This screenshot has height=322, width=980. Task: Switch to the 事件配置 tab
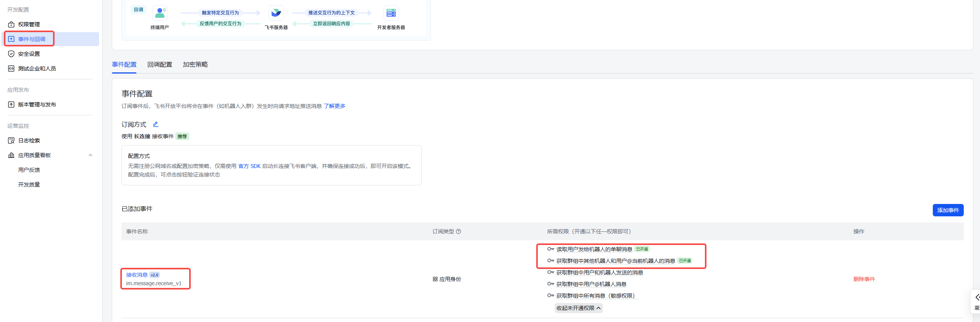pyautogui.click(x=124, y=65)
